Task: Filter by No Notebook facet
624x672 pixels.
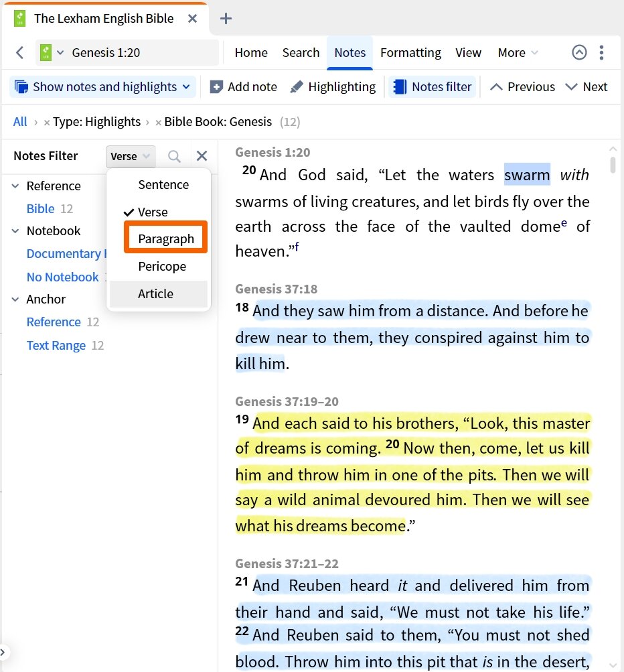Action: 62,277
